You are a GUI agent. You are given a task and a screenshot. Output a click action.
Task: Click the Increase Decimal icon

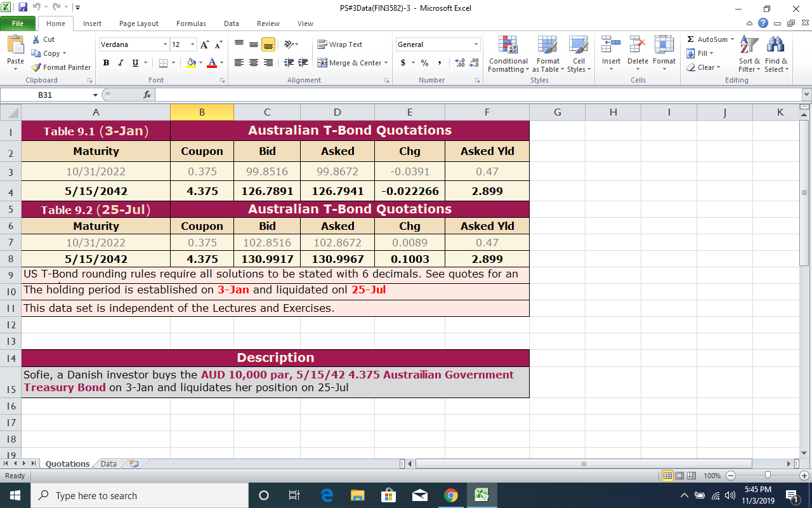(x=461, y=63)
